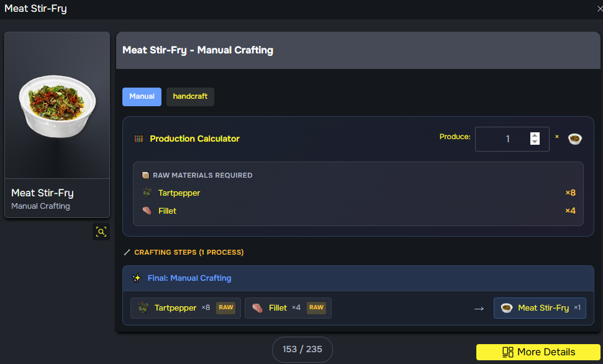The width and height of the screenshot is (603, 364).
Task: Click the raw materials box icon
Action: pyautogui.click(x=145, y=175)
